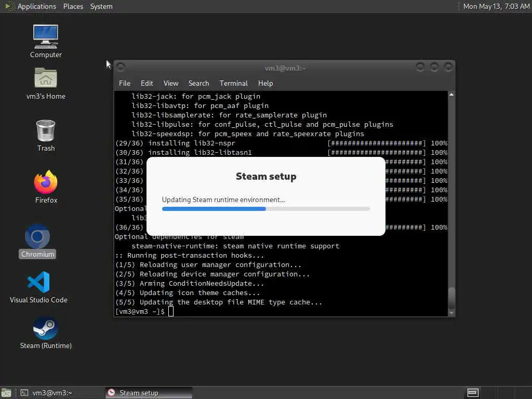Click 'lib32-libpulse' terminal line
Screen dimensions: 532x399
(x=262, y=125)
